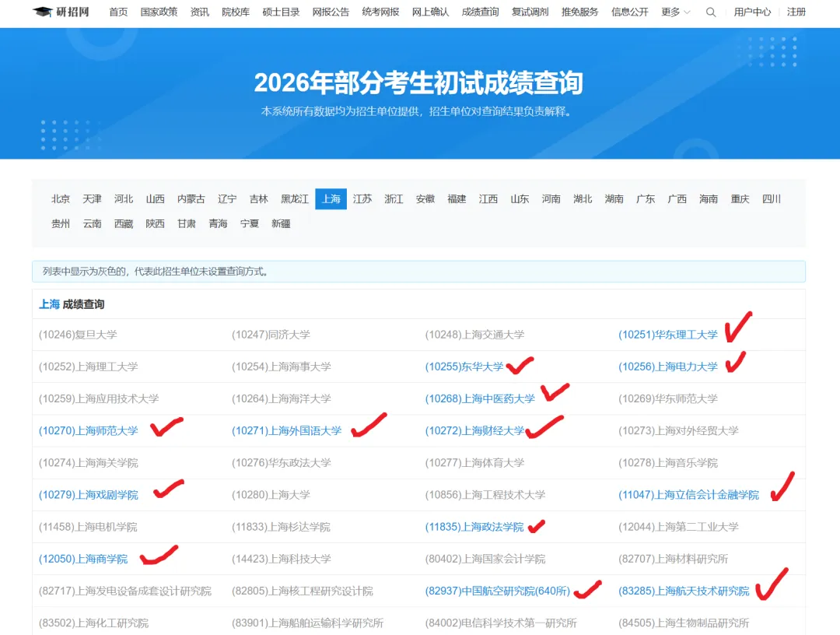The height and width of the screenshot is (635, 840).
Task: Select the 天津 province tab
Action: [92, 198]
